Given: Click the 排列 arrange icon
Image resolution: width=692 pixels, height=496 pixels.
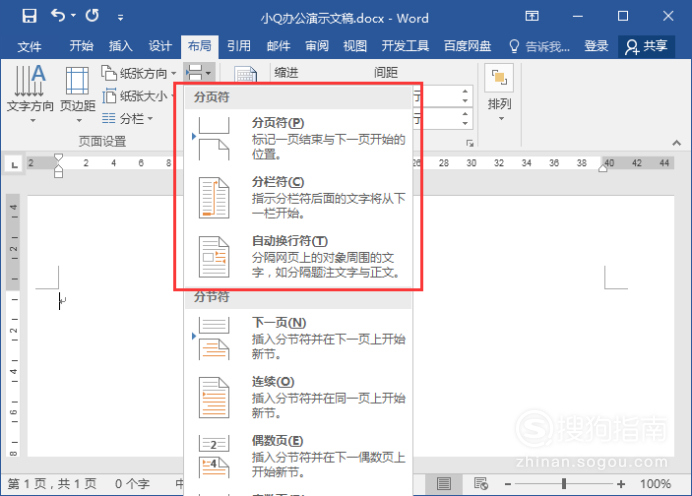Looking at the screenshot, I should click(x=499, y=78).
